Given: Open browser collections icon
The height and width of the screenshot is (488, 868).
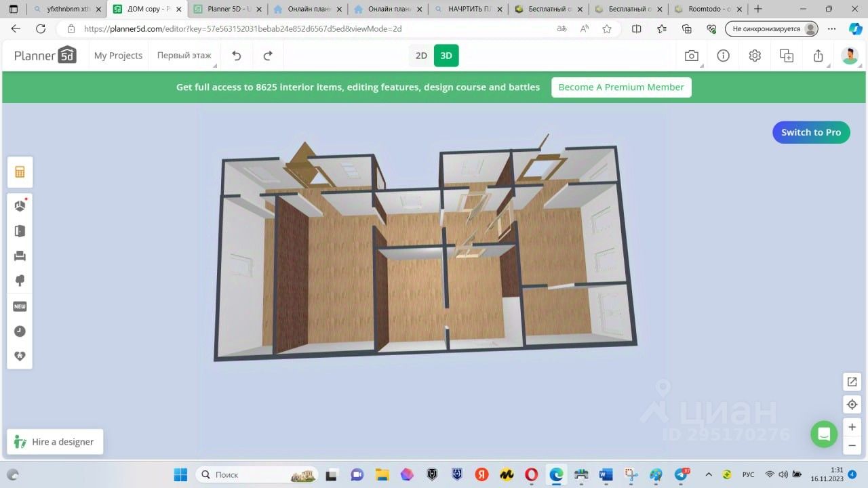Looking at the screenshot, I should click(x=687, y=29).
